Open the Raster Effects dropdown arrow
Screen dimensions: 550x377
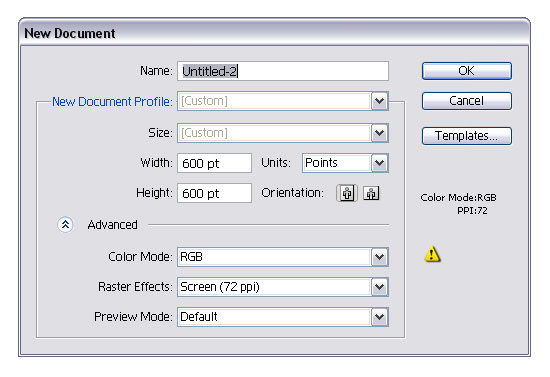coord(380,287)
